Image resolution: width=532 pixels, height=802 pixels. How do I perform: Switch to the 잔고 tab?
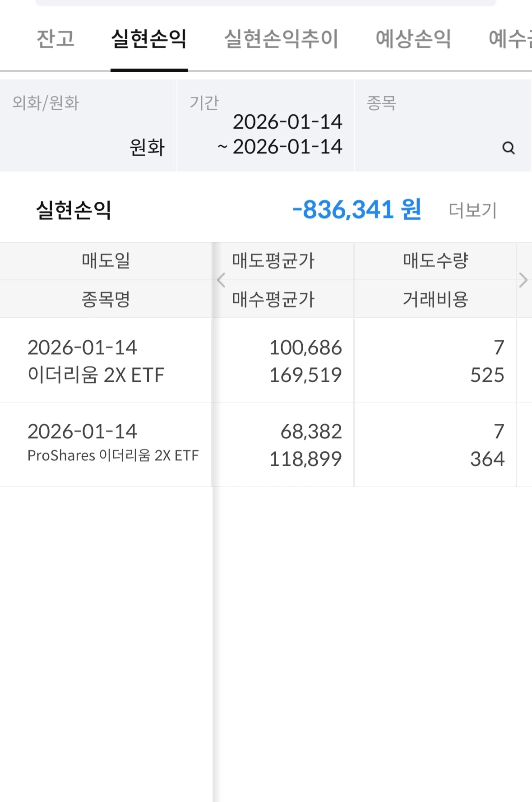pos(55,39)
